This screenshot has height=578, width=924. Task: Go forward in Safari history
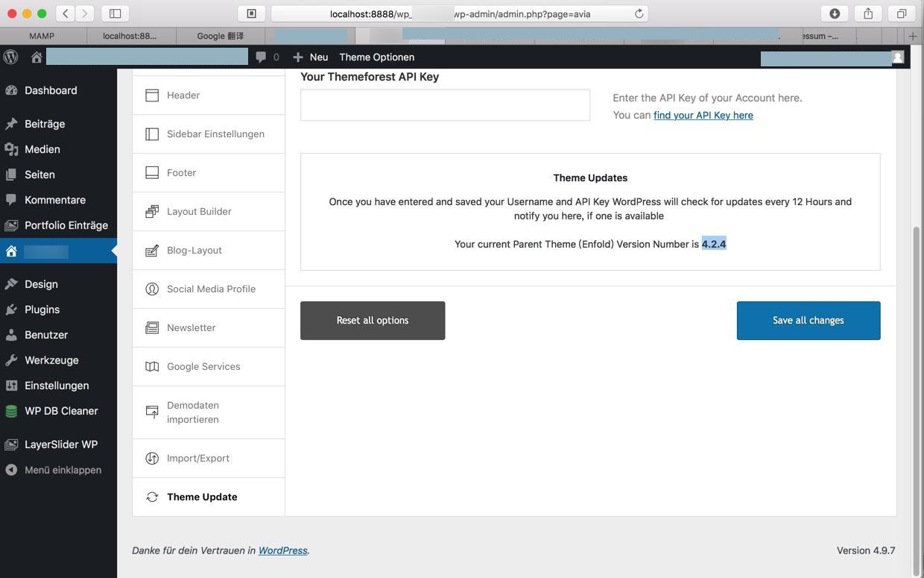coord(85,13)
